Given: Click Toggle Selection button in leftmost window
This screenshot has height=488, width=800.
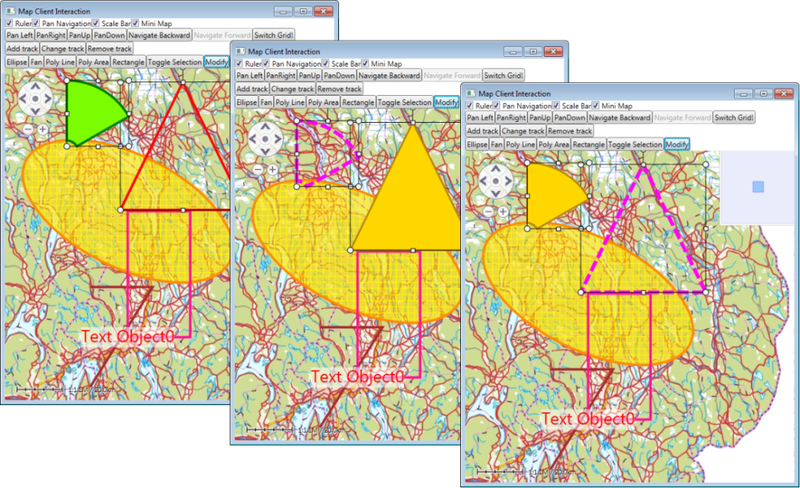Looking at the screenshot, I should point(174,62).
